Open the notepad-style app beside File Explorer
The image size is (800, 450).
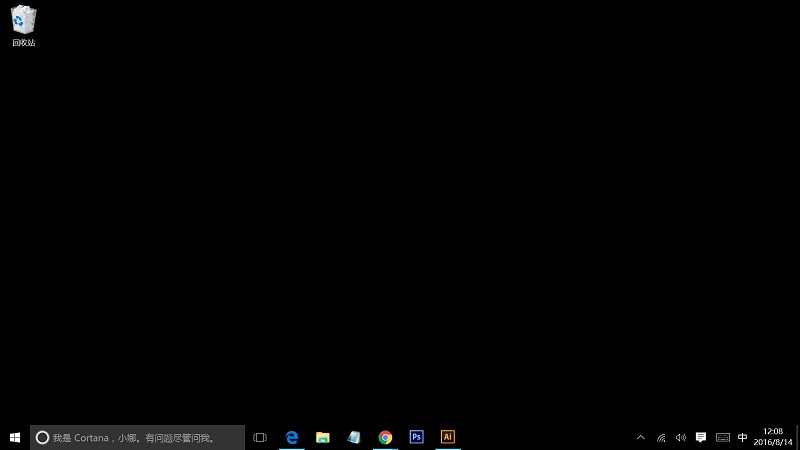coord(354,437)
